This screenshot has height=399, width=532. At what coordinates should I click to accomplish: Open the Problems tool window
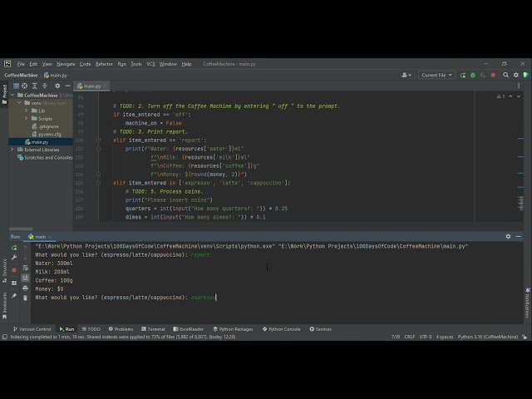(x=121, y=329)
